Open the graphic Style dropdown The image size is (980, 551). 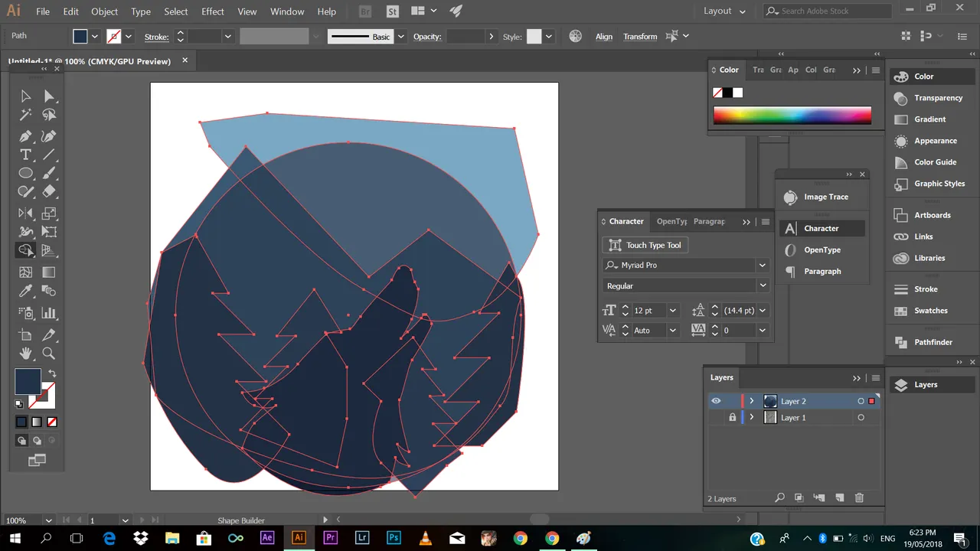549,36
